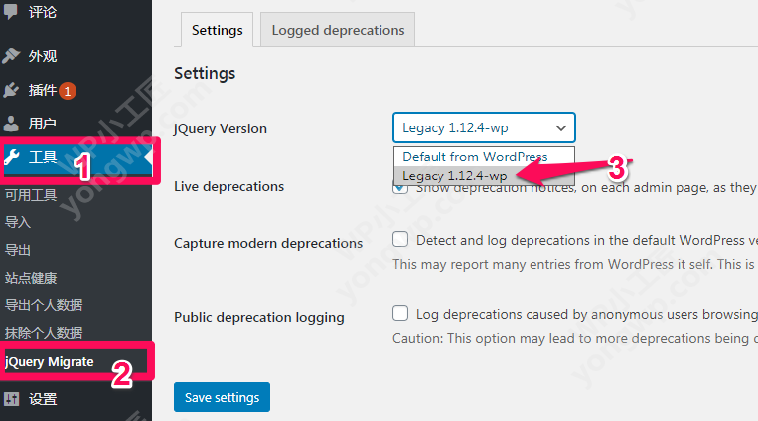758x421 pixels.
Task: Open 站点健康 (Site Health) submenu item
Action: (x=31, y=278)
